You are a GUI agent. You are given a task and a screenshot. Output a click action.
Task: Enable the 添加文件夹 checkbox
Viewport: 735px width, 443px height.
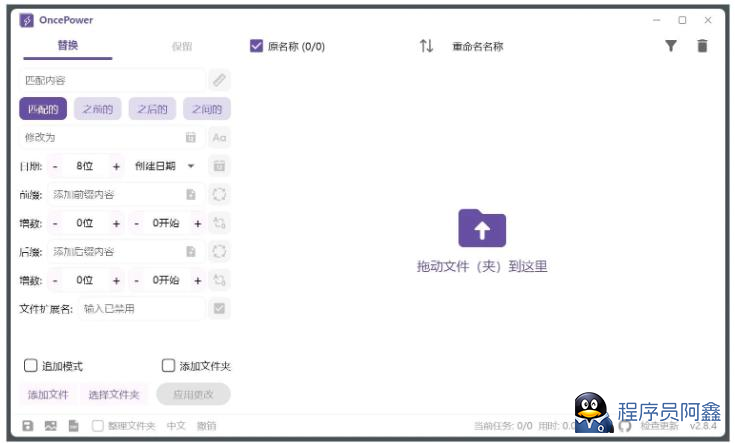168,366
